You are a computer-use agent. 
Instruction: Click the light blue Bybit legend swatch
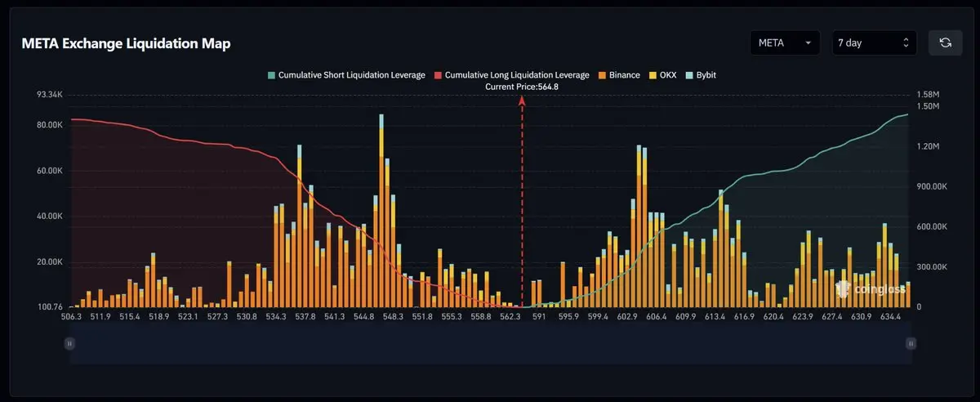(689, 74)
